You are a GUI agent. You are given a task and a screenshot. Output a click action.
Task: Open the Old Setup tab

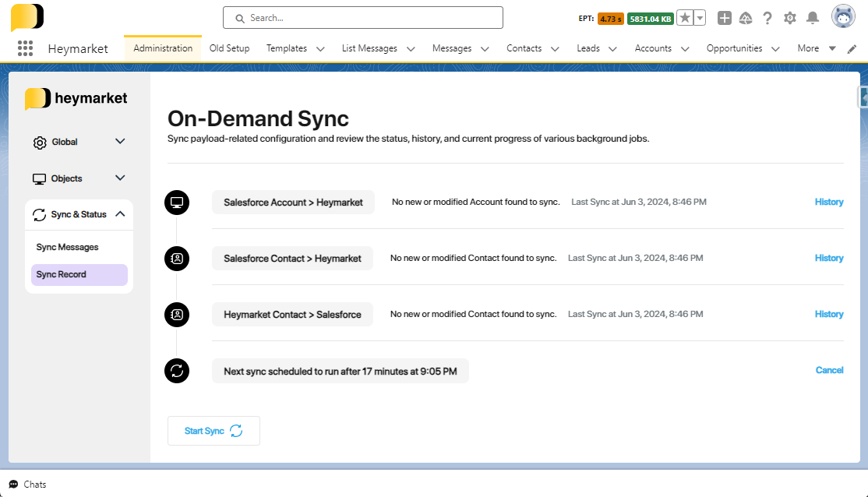(x=229, y=48)
